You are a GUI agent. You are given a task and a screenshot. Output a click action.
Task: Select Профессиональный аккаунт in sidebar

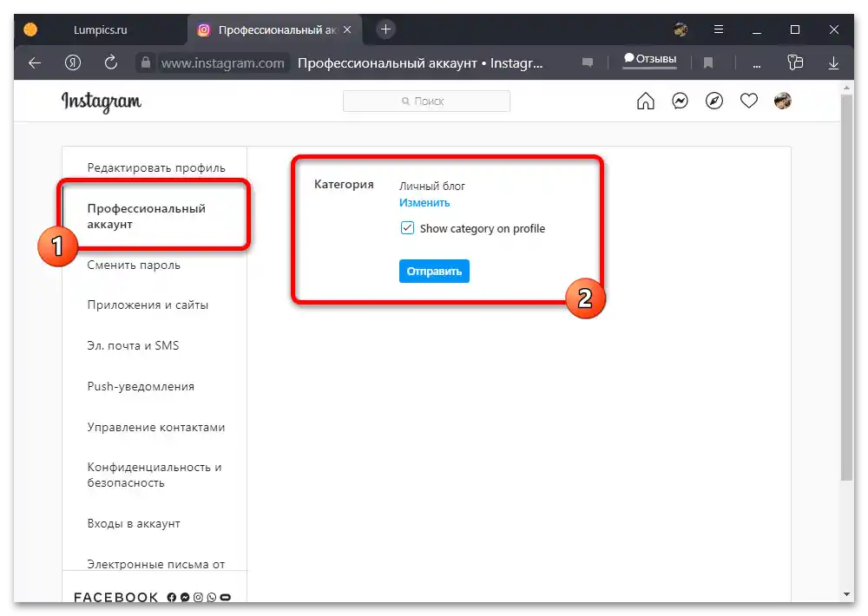click(x=146, y=216)
